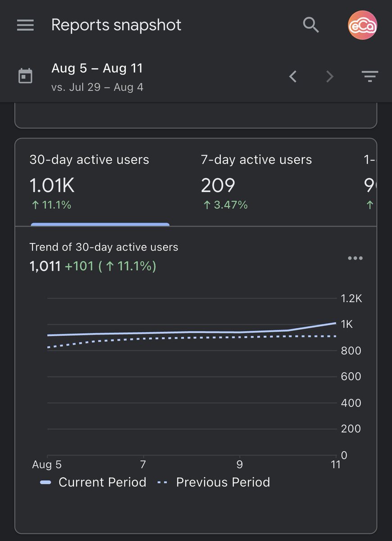The height and width of the screenshot is (541, 392).
Task: Open the search function
Action: coord(311,25)
